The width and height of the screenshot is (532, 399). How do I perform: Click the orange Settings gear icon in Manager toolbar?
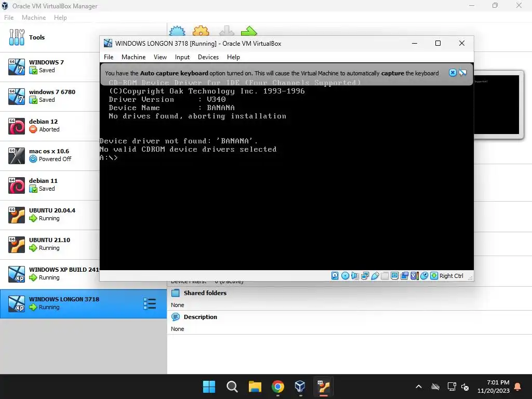201,31
